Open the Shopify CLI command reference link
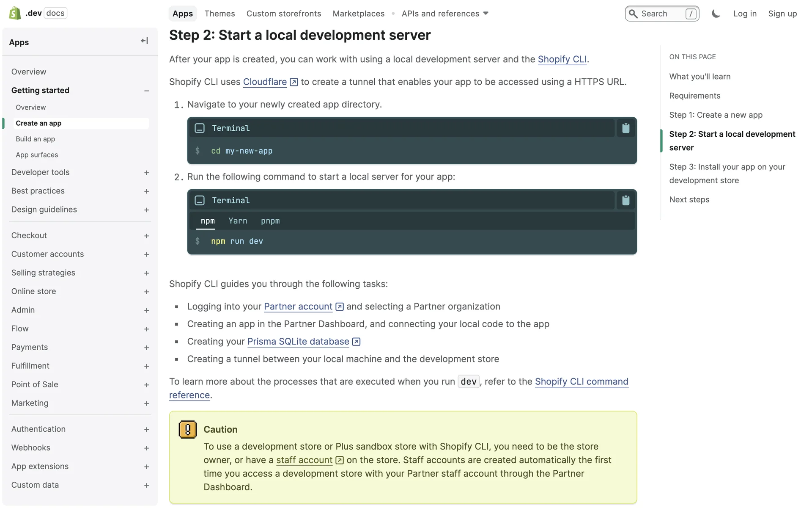 click(581, 382)
